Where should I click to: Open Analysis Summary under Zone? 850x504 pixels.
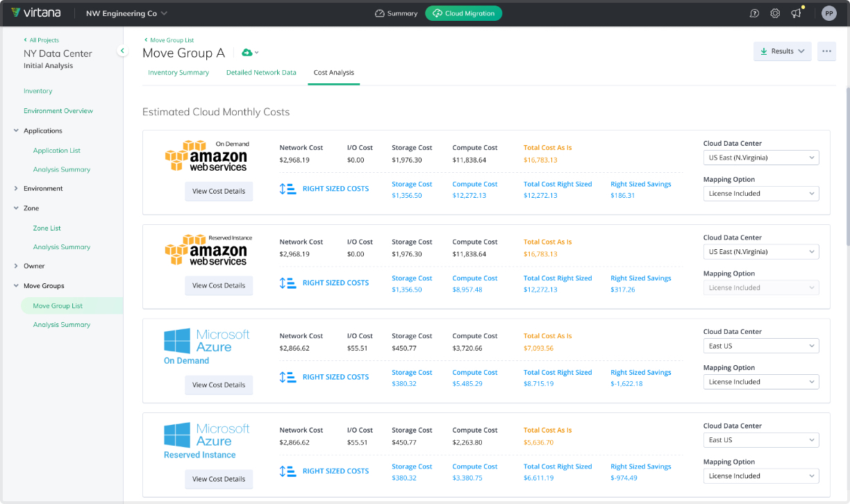(62, 247)
